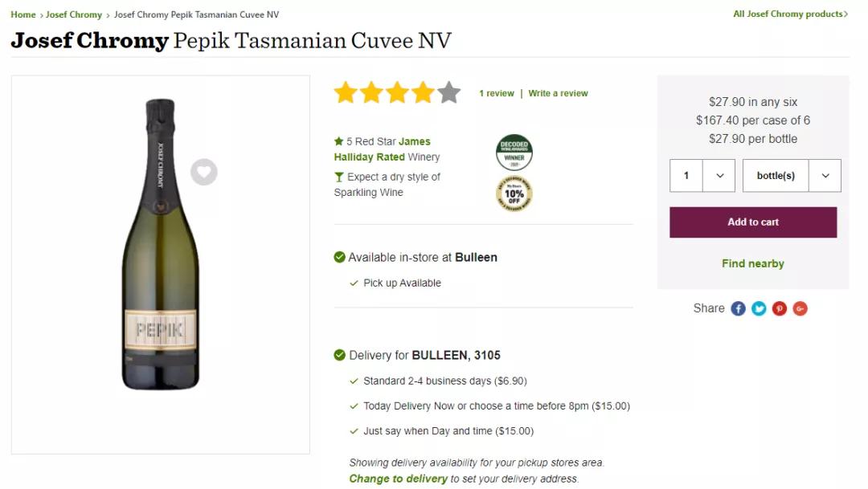Share on Facebook
This screenshot has width=868, height=489.
tap(738, 308)
